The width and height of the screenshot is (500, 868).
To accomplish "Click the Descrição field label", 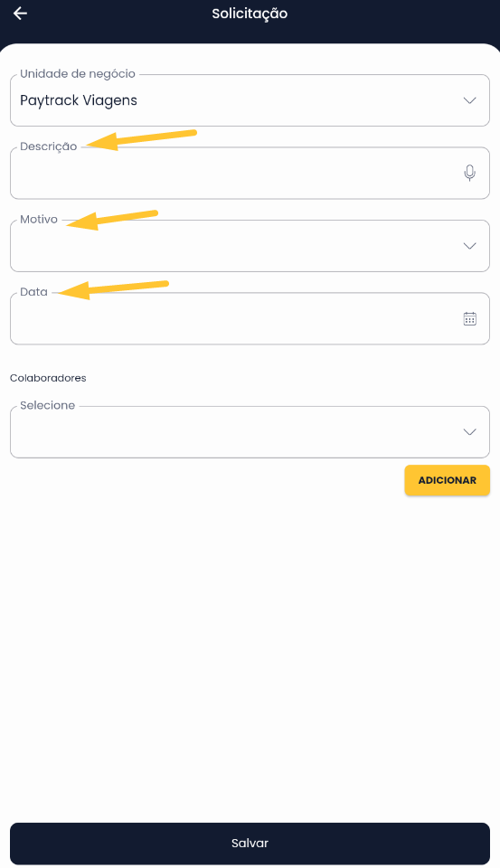I will click(48, 146).
